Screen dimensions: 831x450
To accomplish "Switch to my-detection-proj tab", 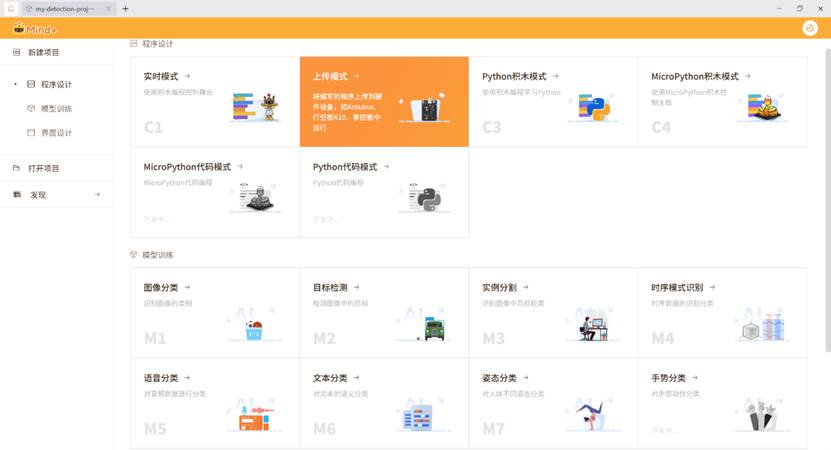I will point(64,8).
